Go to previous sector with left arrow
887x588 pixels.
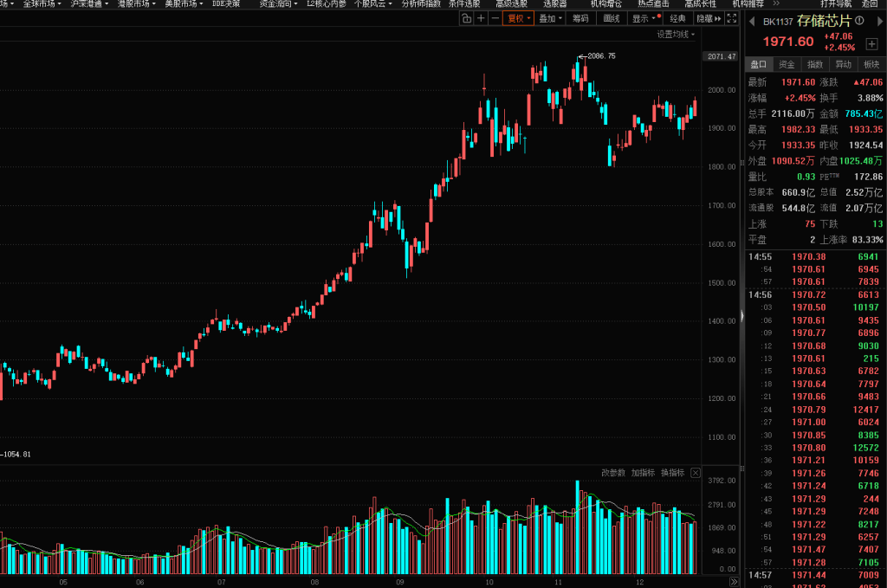[x=754, y=22]
